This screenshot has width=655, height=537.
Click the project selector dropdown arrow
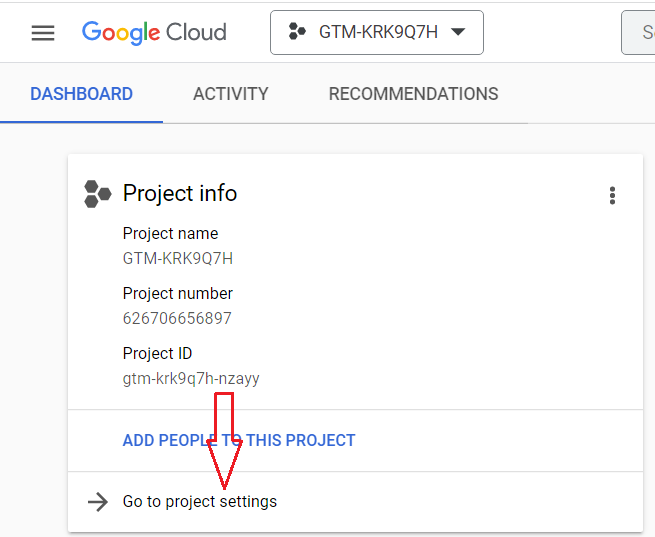pyautogui.click(x=458, y=32)
